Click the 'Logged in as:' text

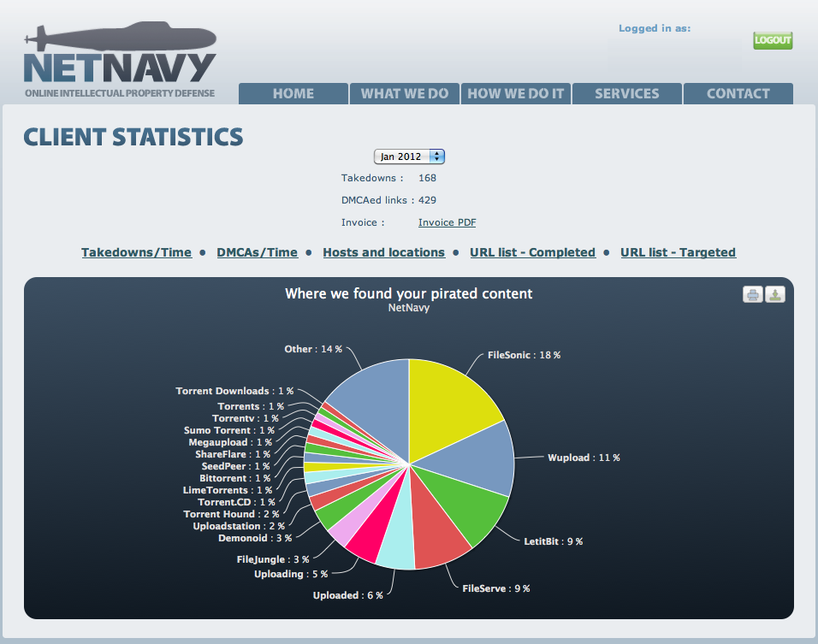[x=655, y=29]
